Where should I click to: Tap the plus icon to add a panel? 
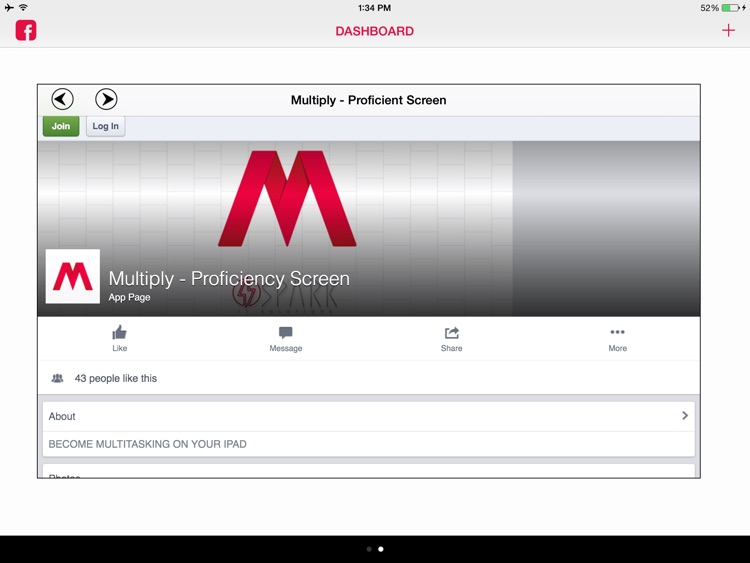(x=728, y=31)
